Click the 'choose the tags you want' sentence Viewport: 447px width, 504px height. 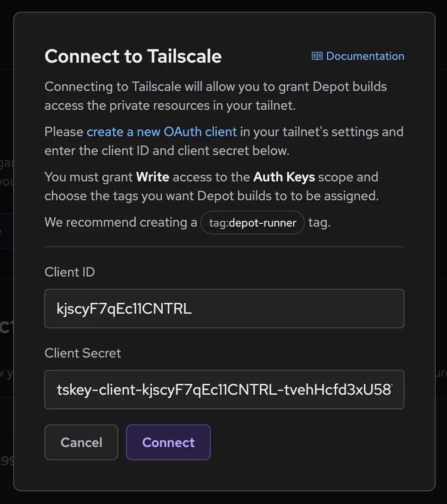(x=211, y=196)
